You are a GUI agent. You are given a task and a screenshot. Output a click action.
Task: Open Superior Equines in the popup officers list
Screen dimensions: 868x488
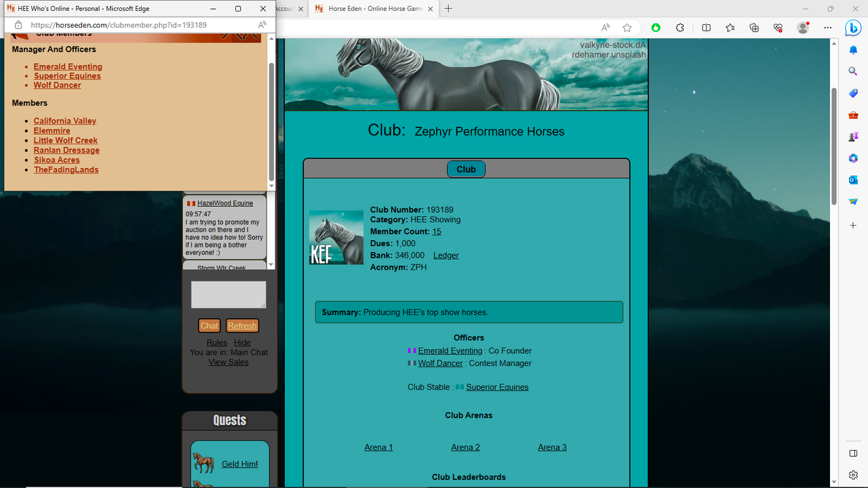[67, 76]
